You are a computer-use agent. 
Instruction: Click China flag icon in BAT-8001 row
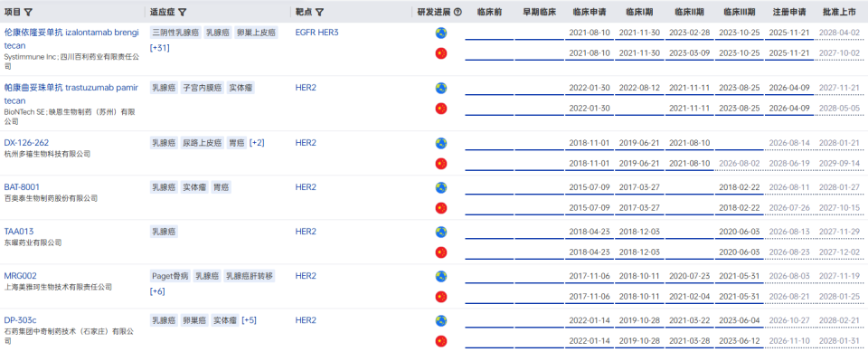[x=441, y=208]
